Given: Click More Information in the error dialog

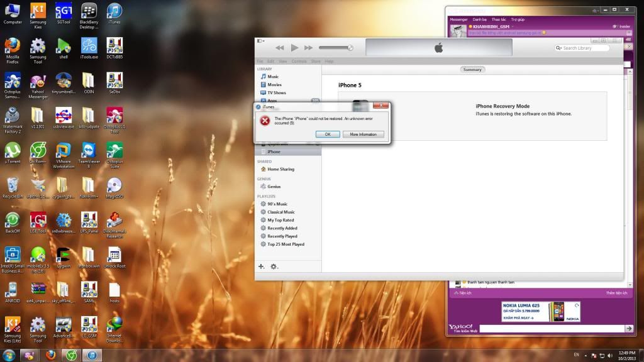Looking at the screenshot, I should 363,134.
